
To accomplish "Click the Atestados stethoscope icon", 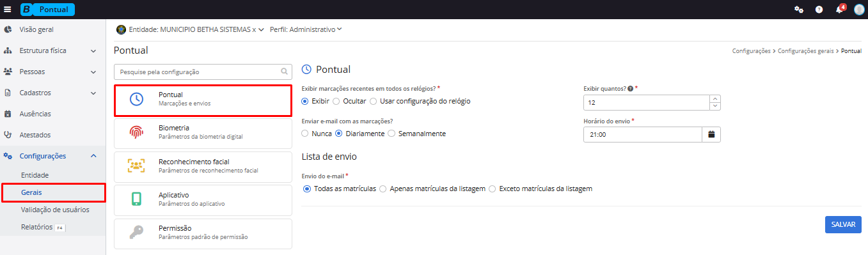I will point(8,135).
